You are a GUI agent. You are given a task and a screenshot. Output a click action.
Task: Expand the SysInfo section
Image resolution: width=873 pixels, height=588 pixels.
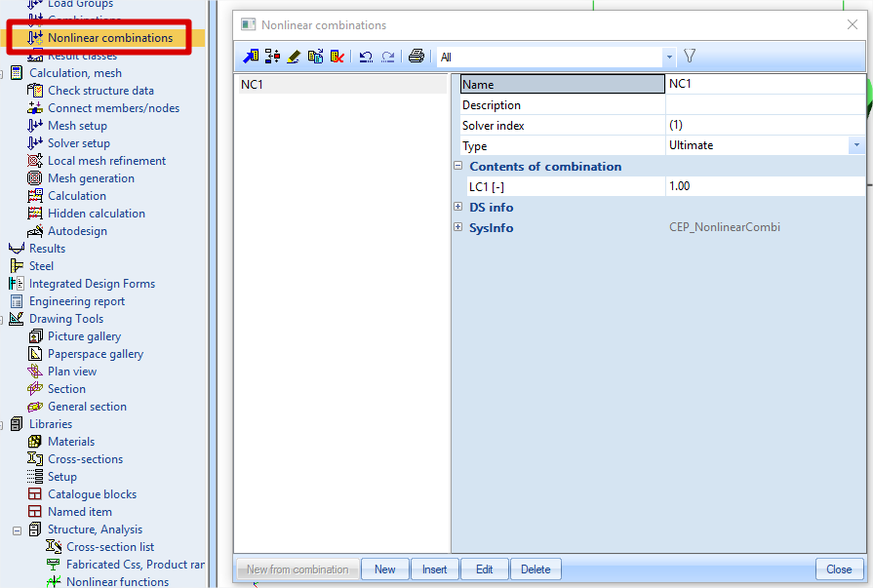458,228
